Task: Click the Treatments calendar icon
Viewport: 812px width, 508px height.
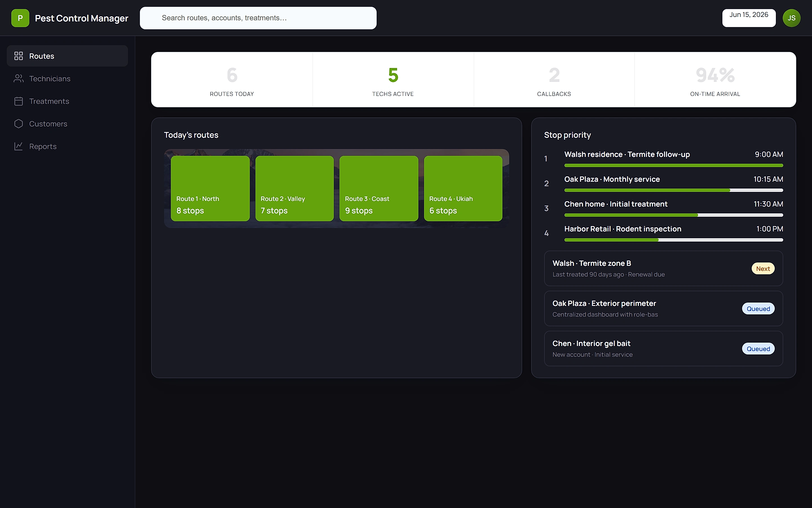Action: pyautogui.click(x=18, y=101)
